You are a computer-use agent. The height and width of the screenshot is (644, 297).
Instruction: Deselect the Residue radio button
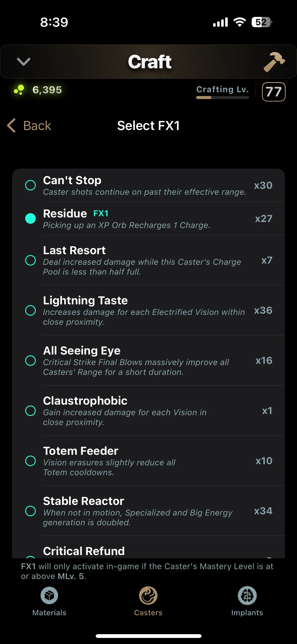30,218
